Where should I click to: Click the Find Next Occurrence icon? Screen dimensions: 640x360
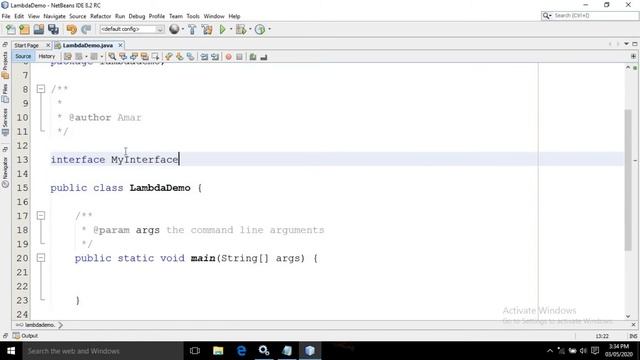pyautogui.click(x=134, y=57)
